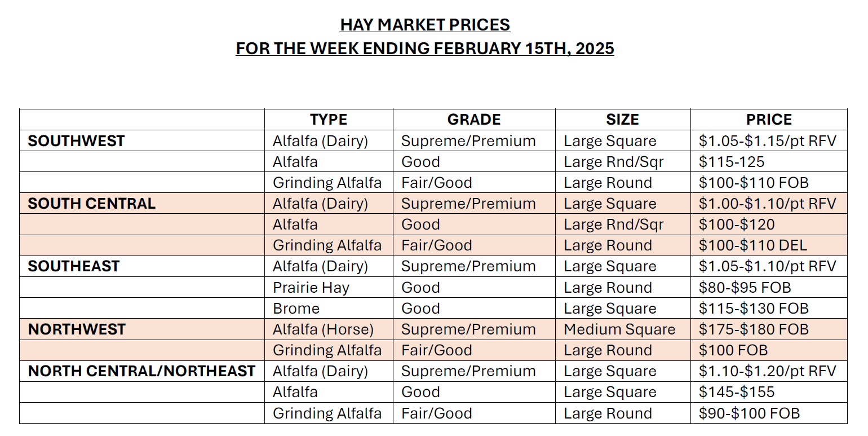Select the Alfalfa (Horse) type cell
The width and height of the screenshot is (868, 436).
324,329
